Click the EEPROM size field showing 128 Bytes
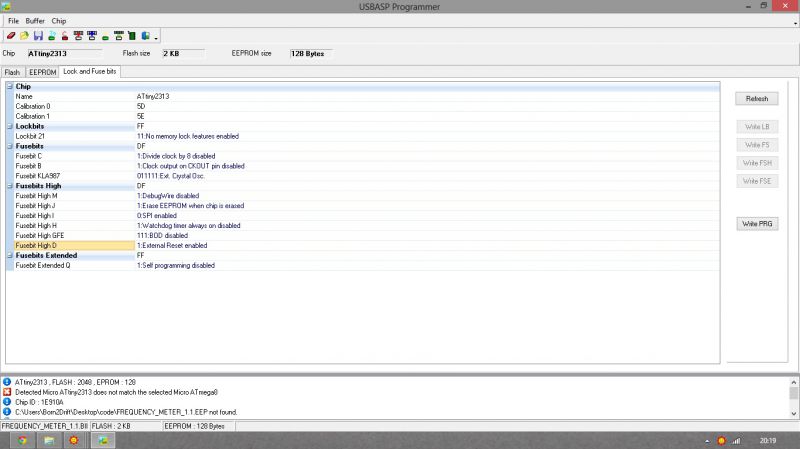Viewport: 800px width, 449px height. [x=311, y=54]
